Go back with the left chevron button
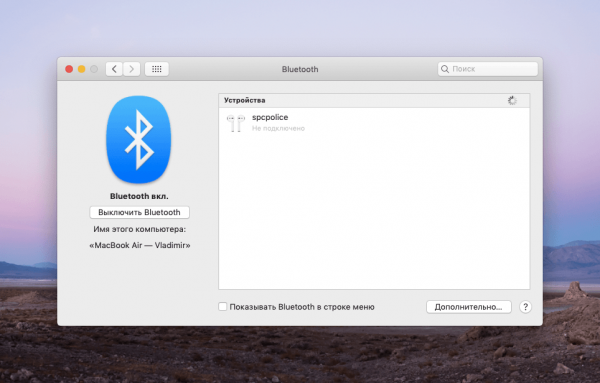This screenshot has height=383, width=600. 114,69
